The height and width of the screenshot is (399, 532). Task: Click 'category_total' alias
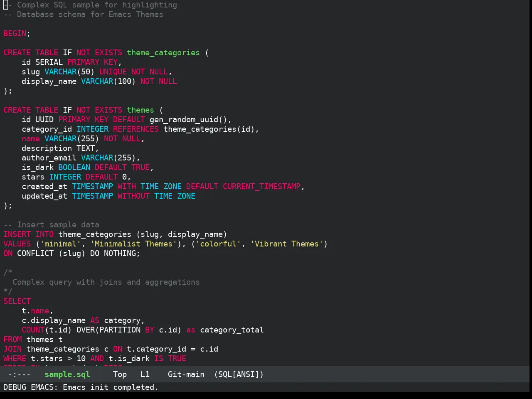[x=232, y=330]
